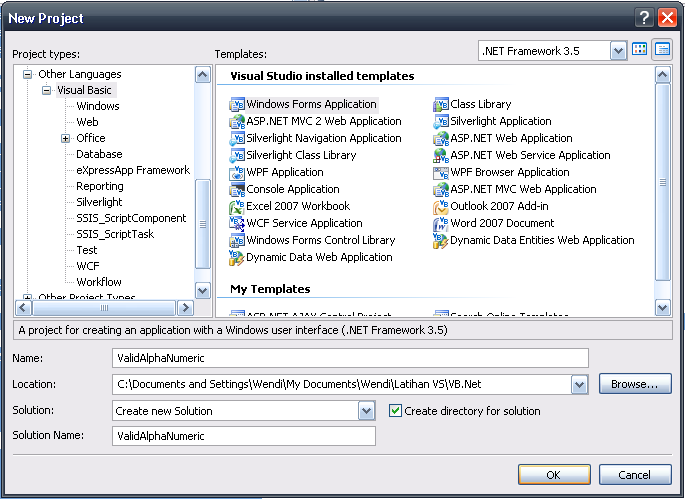Switch templates to small icons view

click(662, 49)
